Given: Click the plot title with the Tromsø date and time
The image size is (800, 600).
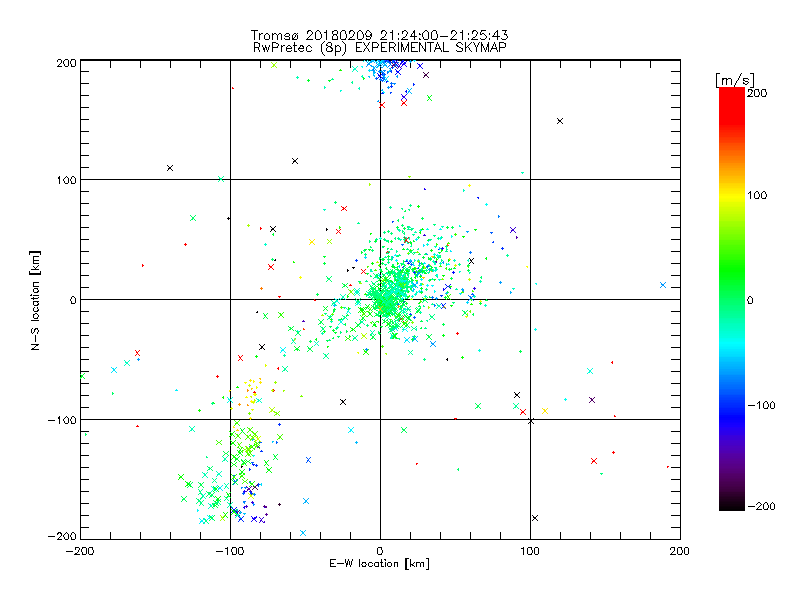Looking at the screenshot, I should click(379, 35).
